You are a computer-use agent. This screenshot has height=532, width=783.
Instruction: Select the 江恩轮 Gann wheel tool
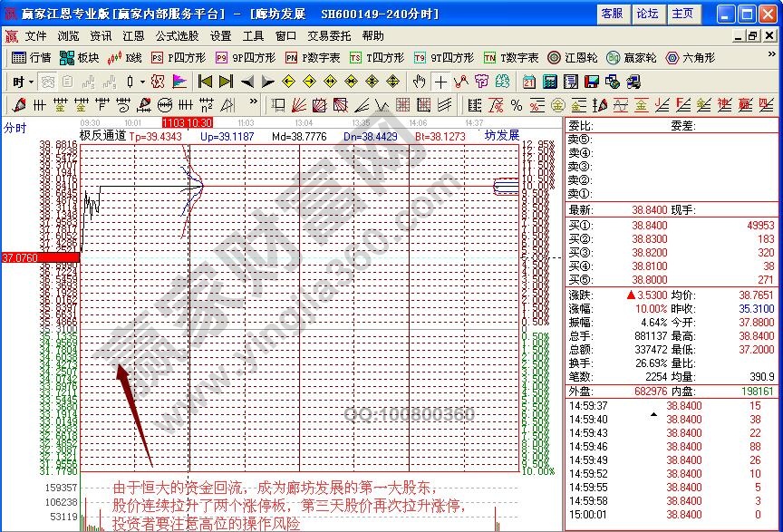pyautogui.click(x=573, y=58)
